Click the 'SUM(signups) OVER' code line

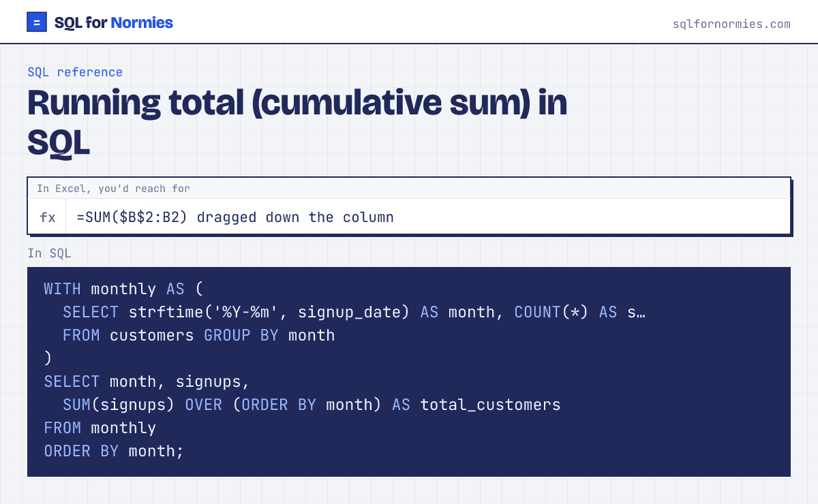(312, 405)
